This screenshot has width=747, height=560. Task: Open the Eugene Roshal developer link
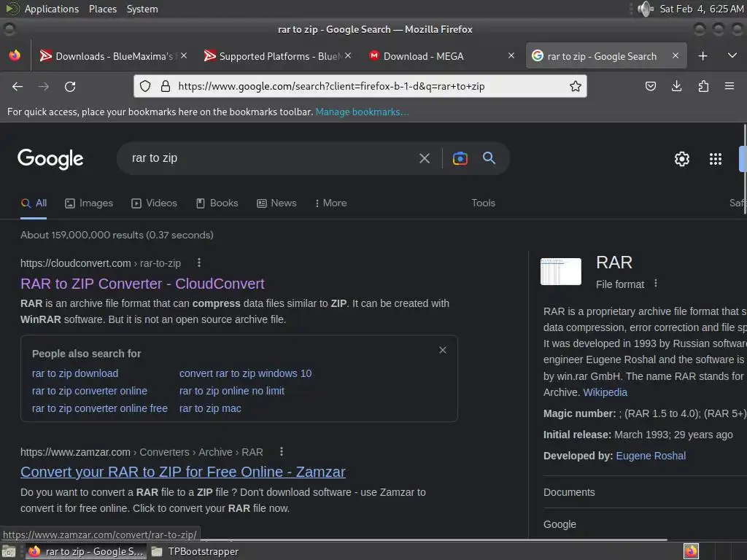651,456
